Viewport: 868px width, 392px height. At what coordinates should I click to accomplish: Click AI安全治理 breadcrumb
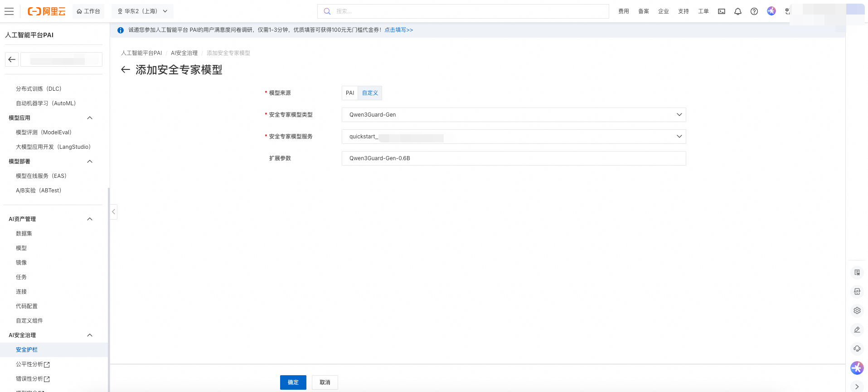point(184,53)
